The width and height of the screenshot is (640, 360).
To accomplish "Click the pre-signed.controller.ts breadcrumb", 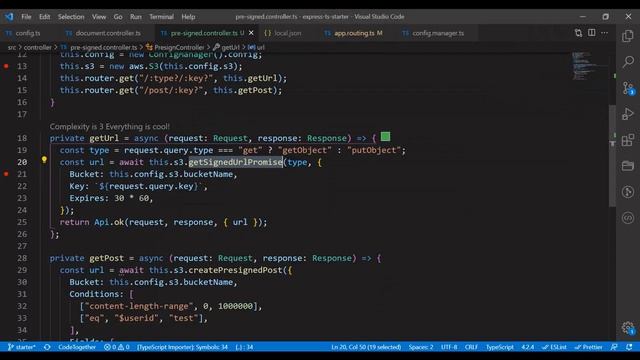I will click(x=104, y=47).
